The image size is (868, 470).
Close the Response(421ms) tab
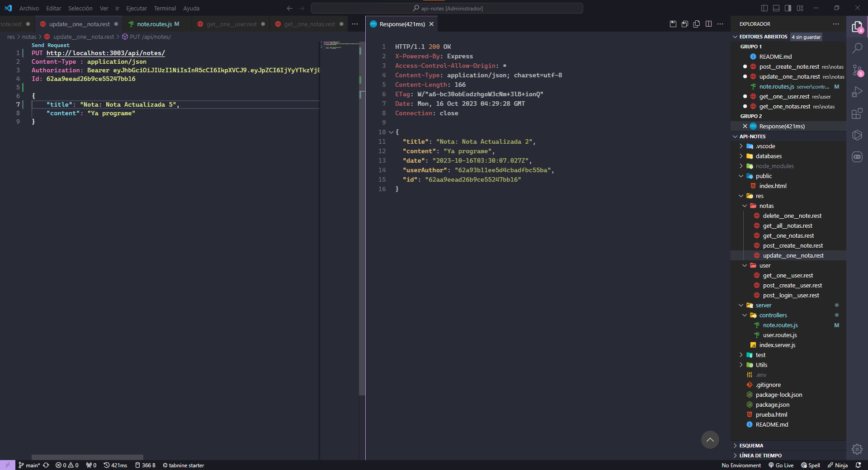431,24
